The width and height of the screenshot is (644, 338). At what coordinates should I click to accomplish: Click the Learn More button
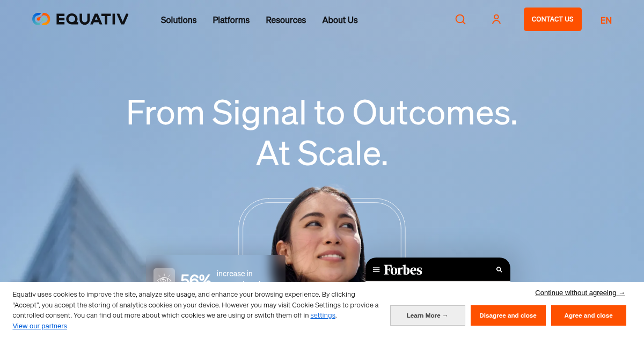428,315
